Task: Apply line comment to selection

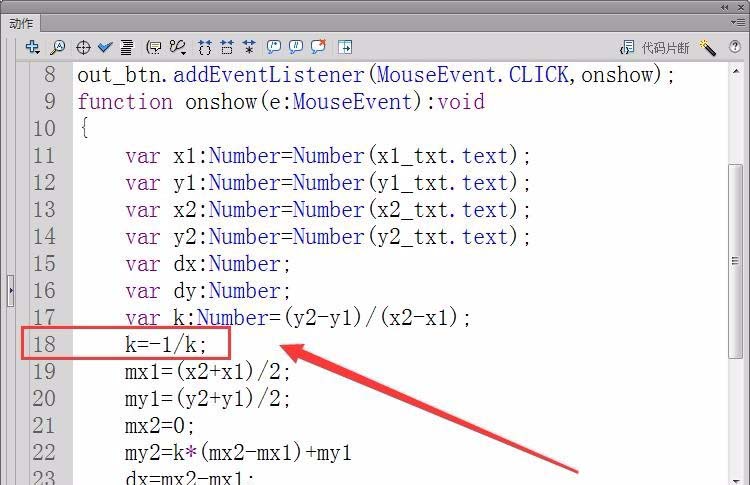Action: [x=296, y=47]
